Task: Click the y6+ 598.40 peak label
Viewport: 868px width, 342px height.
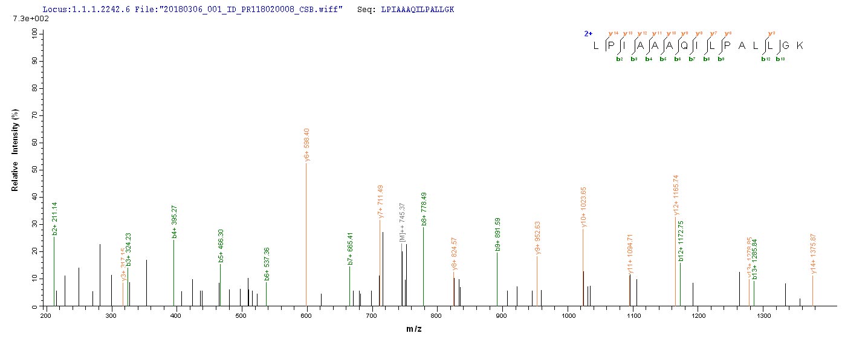Action: click(307, 145)
